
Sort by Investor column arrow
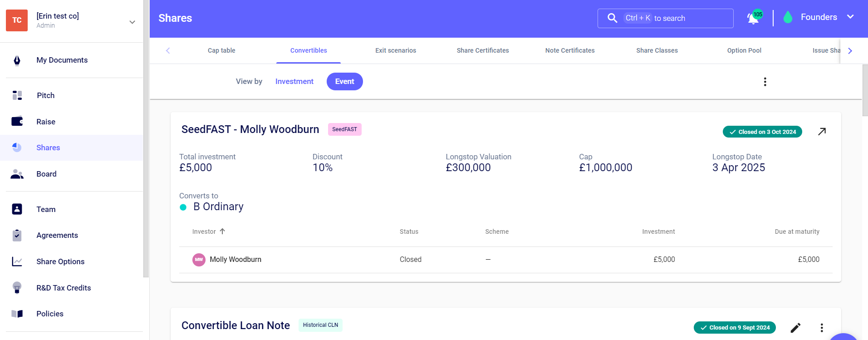pos(222,232)
